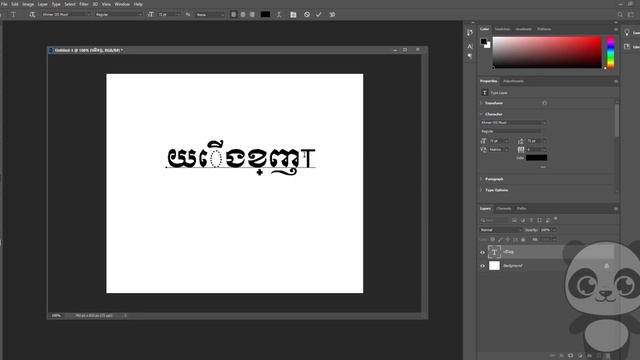The image size is (640, 360).
Task: Open the Filter menu
Action: [x=84, y=4]
